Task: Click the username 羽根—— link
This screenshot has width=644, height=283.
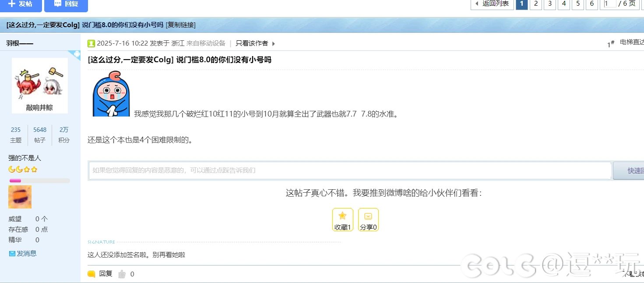Action: click(20, 43)
